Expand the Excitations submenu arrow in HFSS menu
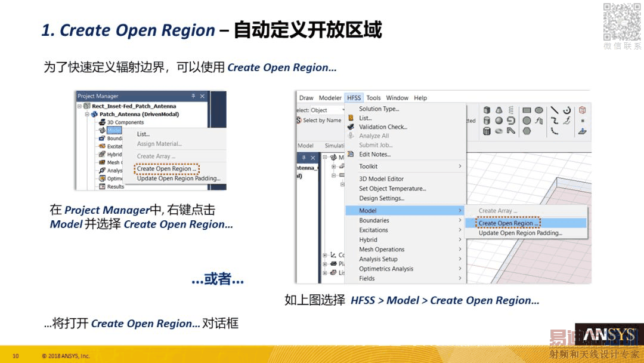Image resolution: width=644 pixels, height=363 pixels. click(x=460, y=230)
